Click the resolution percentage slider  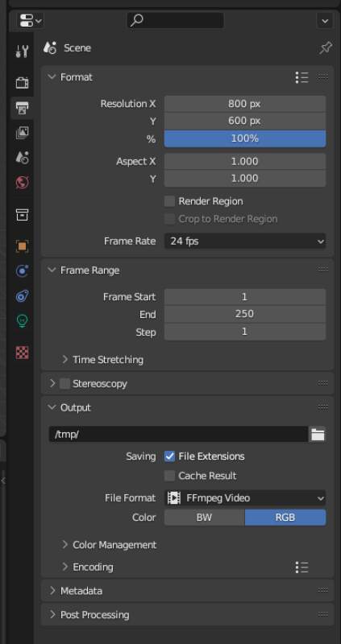point(245,138)
